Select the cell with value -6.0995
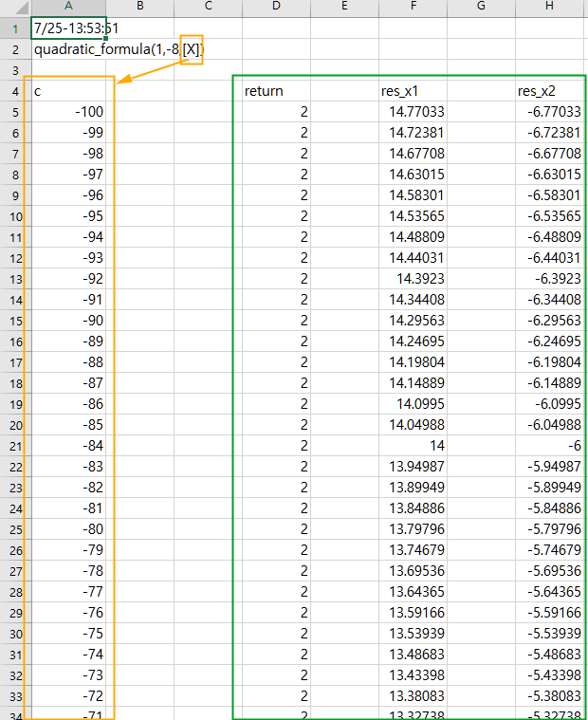588x720 pixels. click(549, 404)
